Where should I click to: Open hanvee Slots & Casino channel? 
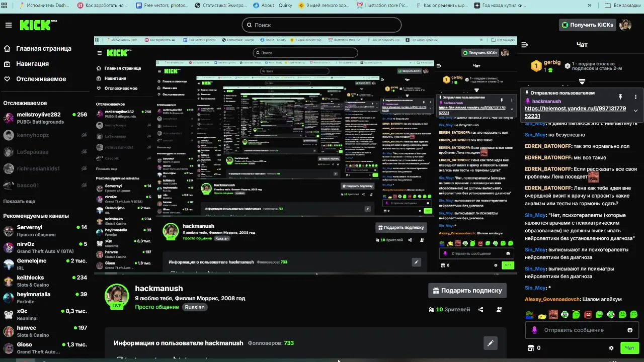coord(45,331)
